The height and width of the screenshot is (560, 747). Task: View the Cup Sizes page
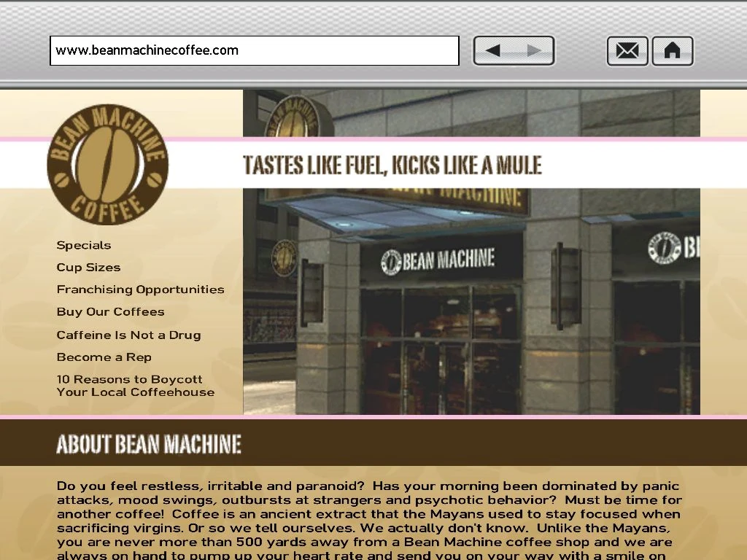coord(88,267)
